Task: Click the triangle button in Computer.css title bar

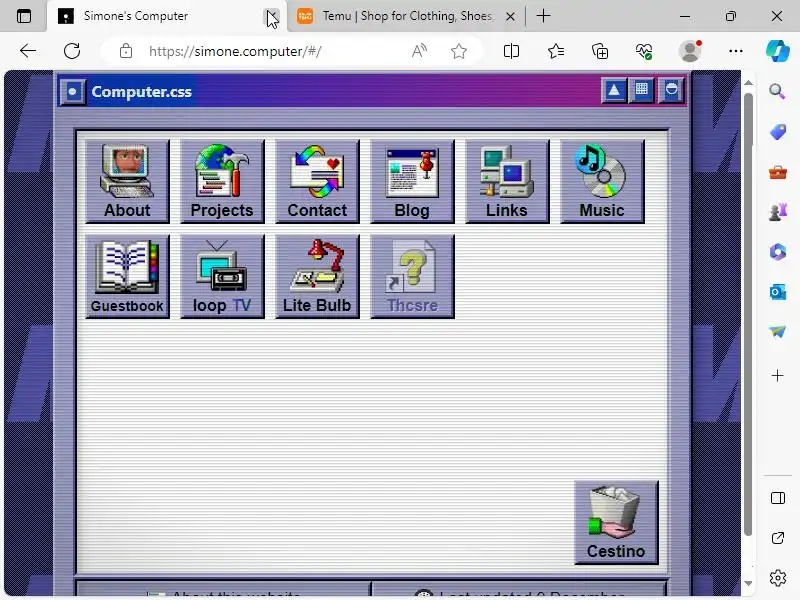Action: 614,90
